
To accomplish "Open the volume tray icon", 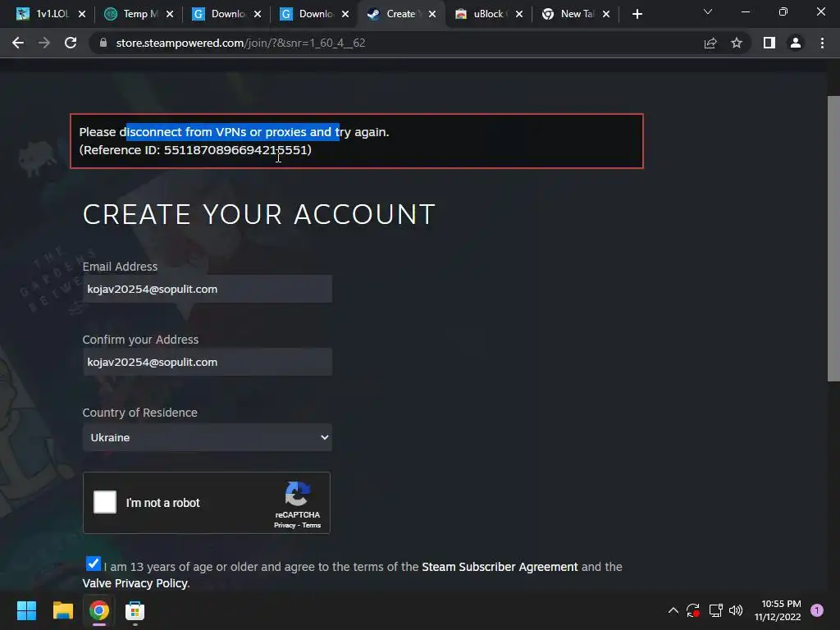I will click(736, 610).
